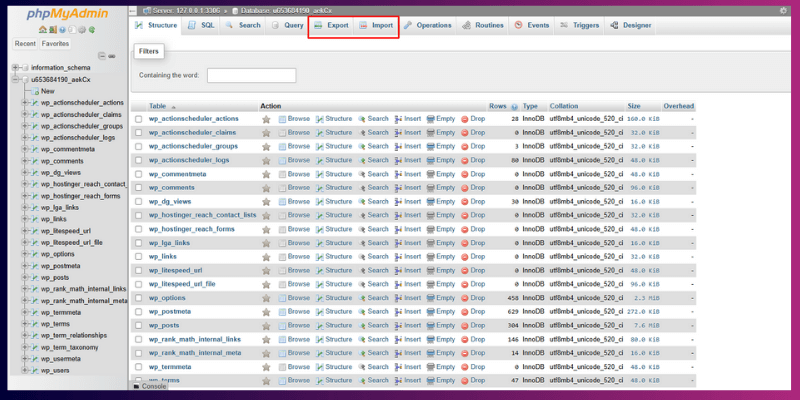Tick the checkbox next to wp_posts
This screenshot has height=400, width=800.
point(138,326)
